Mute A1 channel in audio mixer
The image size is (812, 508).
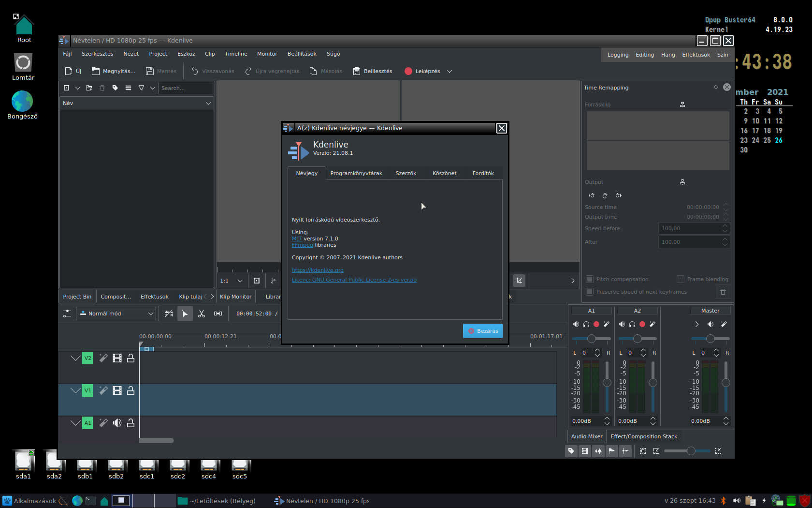pos(576,324)
